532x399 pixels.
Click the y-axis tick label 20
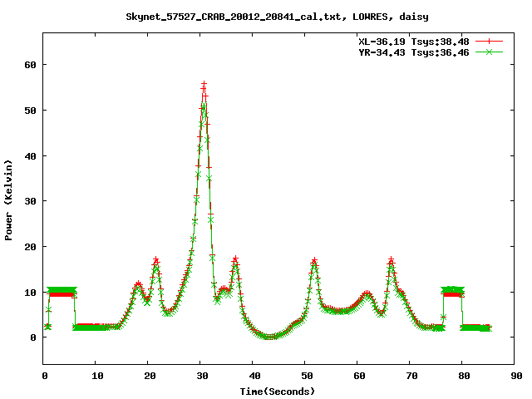30,247
